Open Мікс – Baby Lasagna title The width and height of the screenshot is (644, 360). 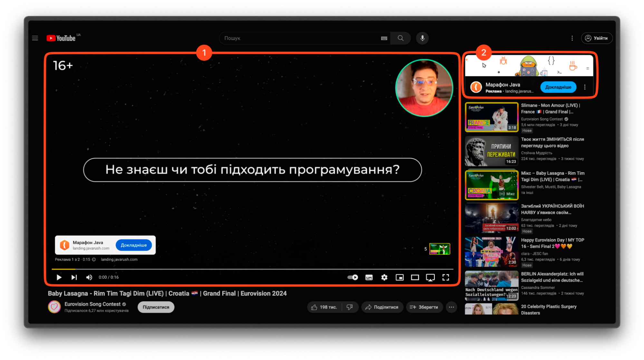coord(553,176)
